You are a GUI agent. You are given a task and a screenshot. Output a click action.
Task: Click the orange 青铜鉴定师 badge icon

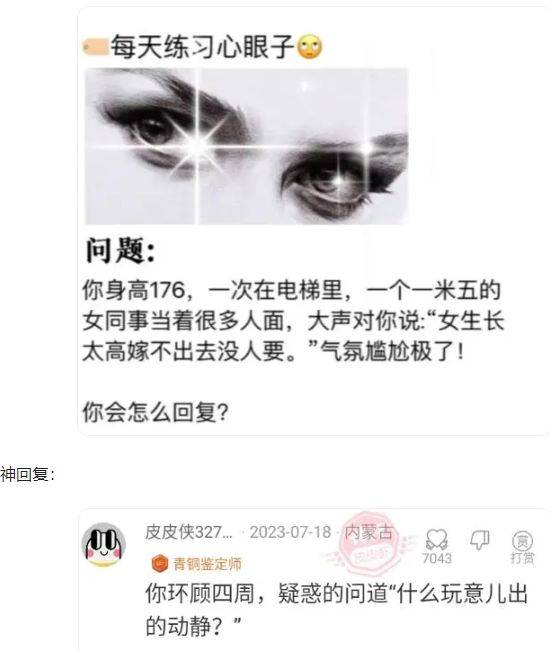tap(160, 564)
